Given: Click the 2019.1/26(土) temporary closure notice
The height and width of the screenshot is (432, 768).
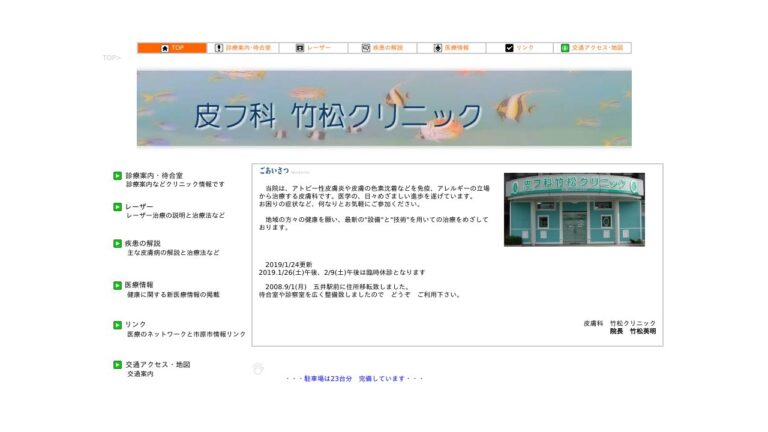Looking at the screenshot, I should click(x=342, y=272).
